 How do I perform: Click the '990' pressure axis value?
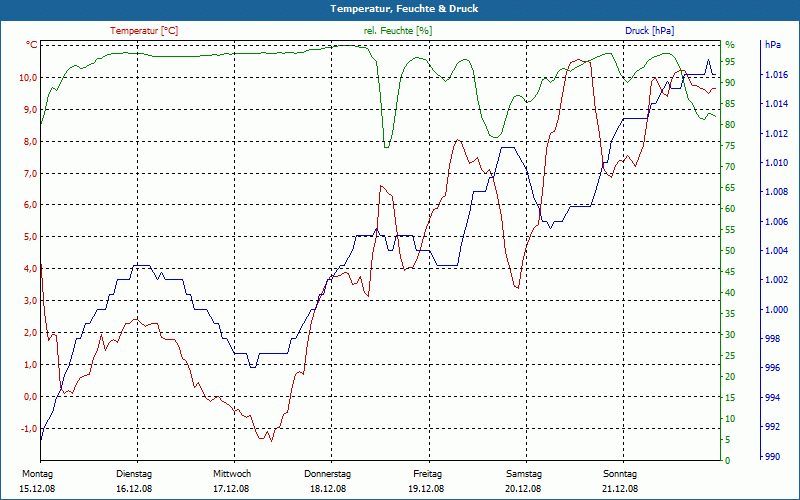point(772,456)
